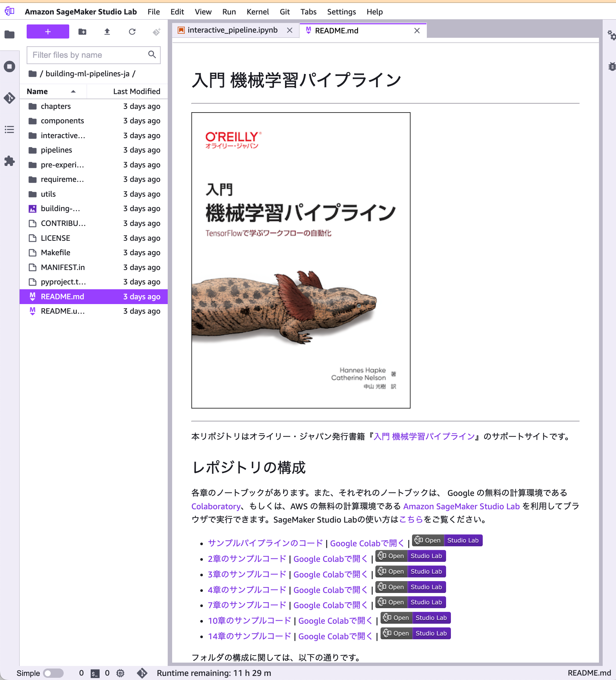616x680 pixels.
Task: Click the こちら link
Action: (411, 520)
